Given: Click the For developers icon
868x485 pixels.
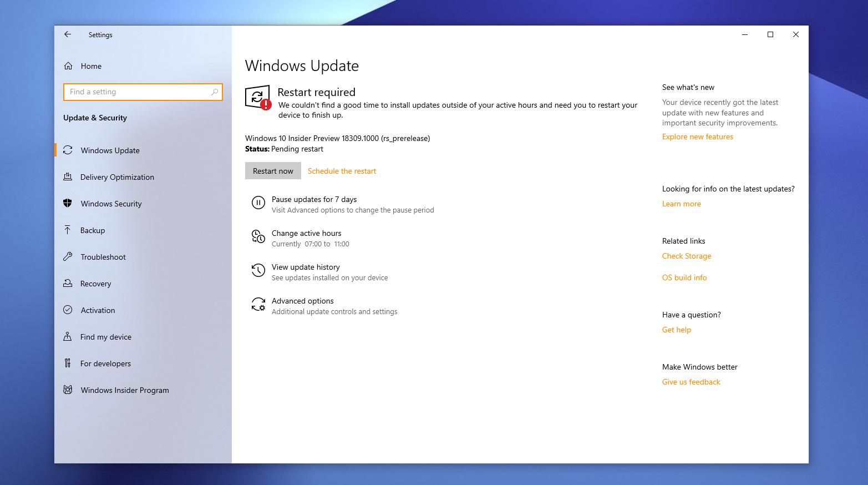Looking at the screenshot, I should click(x=68, y=363).
